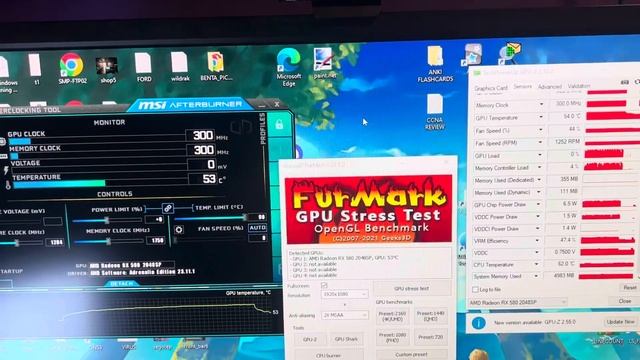The width and height of the screenshot is (640, 360).
Task: Click the FurMark banner logo
Action: pyautogui.click(x=368, y=209)
